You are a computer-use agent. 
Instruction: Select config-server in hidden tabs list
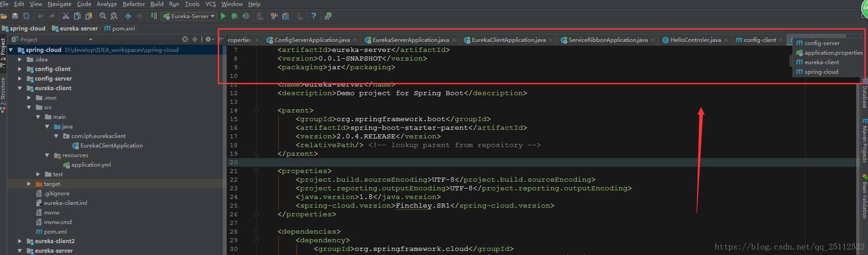[x=828, y=43]
